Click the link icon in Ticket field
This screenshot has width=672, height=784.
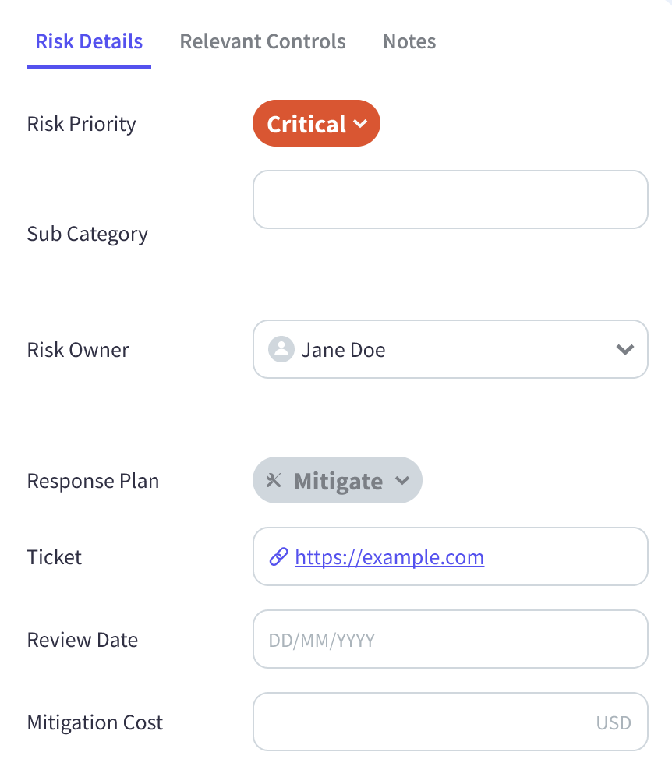[x=278, y=556]
